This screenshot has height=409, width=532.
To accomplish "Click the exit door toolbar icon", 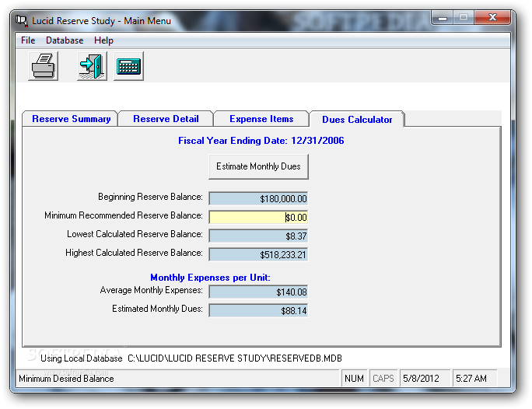I will [92, 66].
